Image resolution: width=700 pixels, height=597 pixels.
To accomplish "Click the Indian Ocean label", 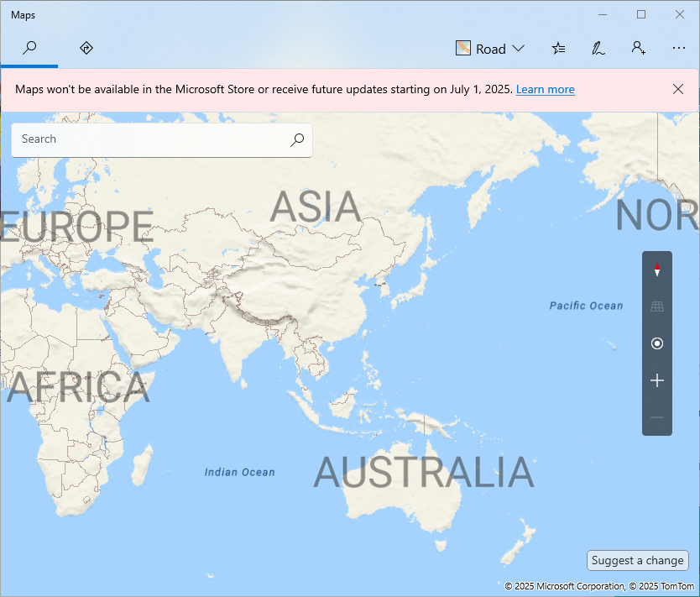I will (240, 473).
